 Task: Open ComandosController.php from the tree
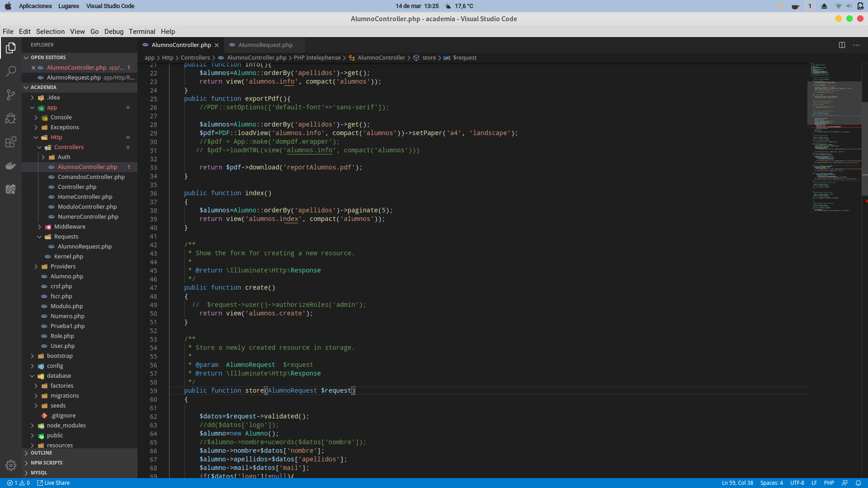point(91,177)
